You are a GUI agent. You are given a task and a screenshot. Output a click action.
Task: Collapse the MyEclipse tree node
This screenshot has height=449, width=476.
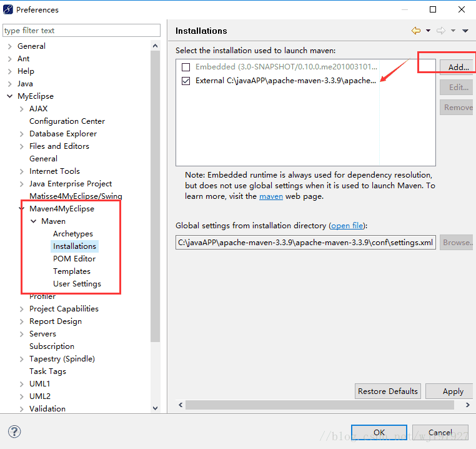click(x=10, y=96)
